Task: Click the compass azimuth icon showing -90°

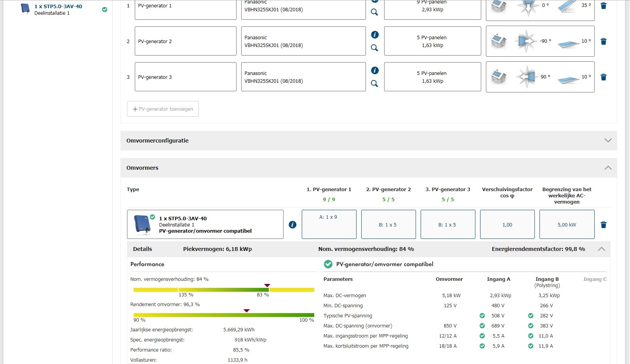Action: coord(526,41)
